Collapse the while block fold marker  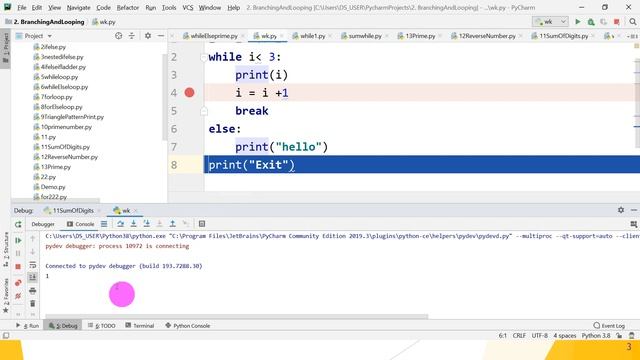pyautogui.click(x=203, y=58)
